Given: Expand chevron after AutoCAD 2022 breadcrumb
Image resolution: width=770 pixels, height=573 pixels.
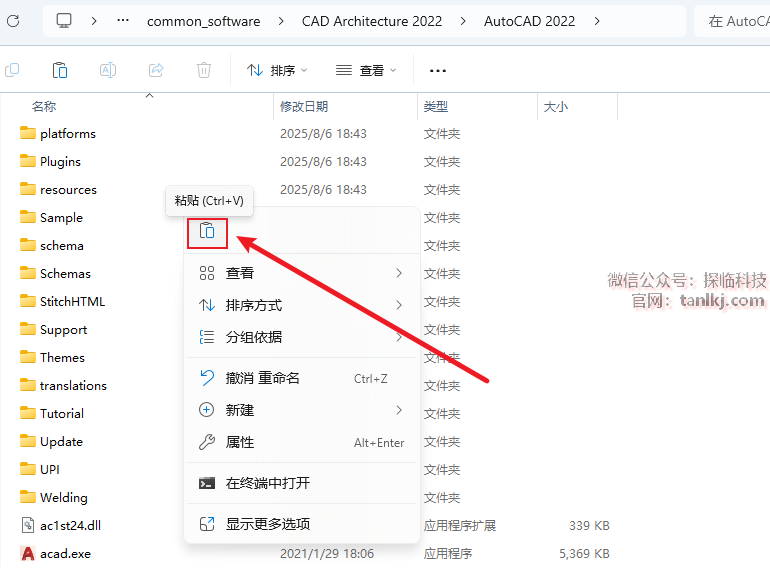Looking at the screenshot, I should pos(597,21).
